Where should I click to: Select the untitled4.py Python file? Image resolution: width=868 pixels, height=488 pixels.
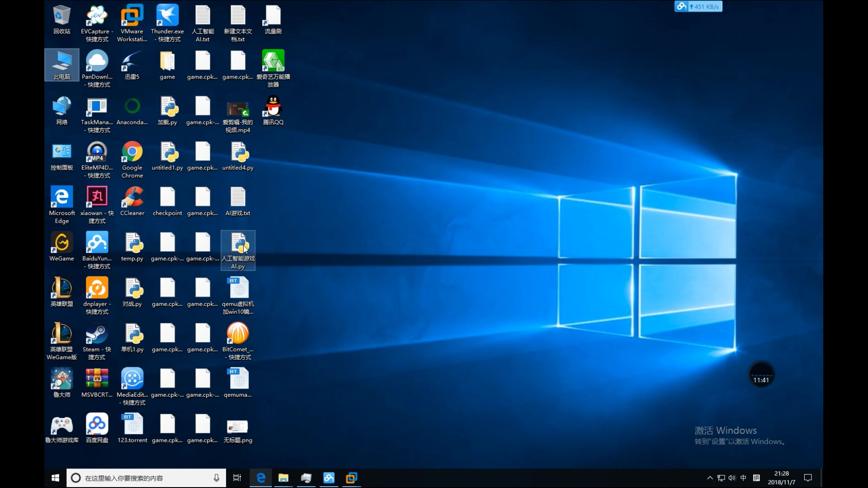pos(238,152)
